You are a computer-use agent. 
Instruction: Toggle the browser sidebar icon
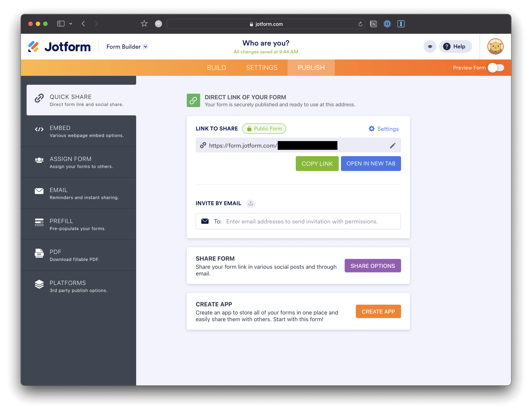pos(61,24)
